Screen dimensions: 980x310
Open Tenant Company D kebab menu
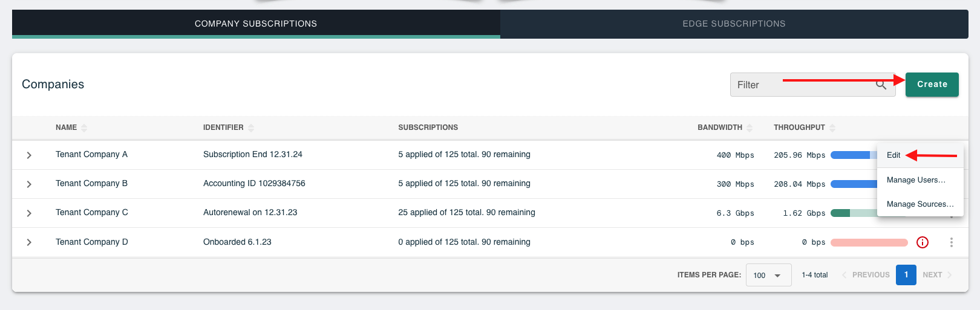point(952,242)
